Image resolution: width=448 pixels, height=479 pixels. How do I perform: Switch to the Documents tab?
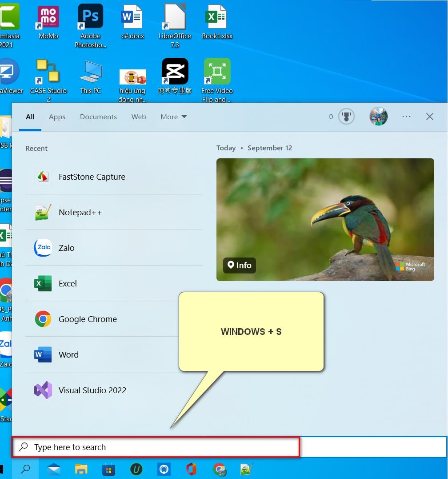[x=98, y=117]
